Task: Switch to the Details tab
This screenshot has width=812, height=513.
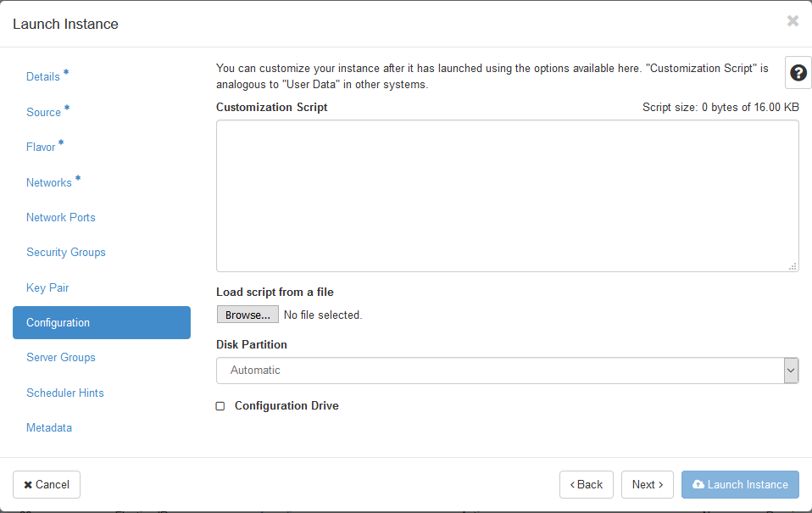Action: [43, 76]
